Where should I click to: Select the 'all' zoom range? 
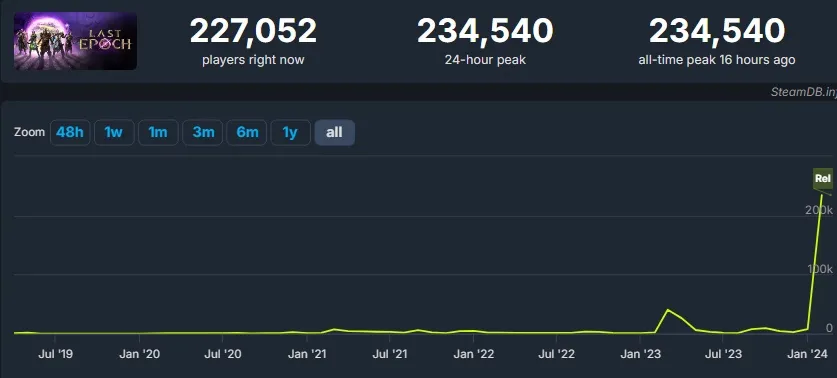coord(334,132)
